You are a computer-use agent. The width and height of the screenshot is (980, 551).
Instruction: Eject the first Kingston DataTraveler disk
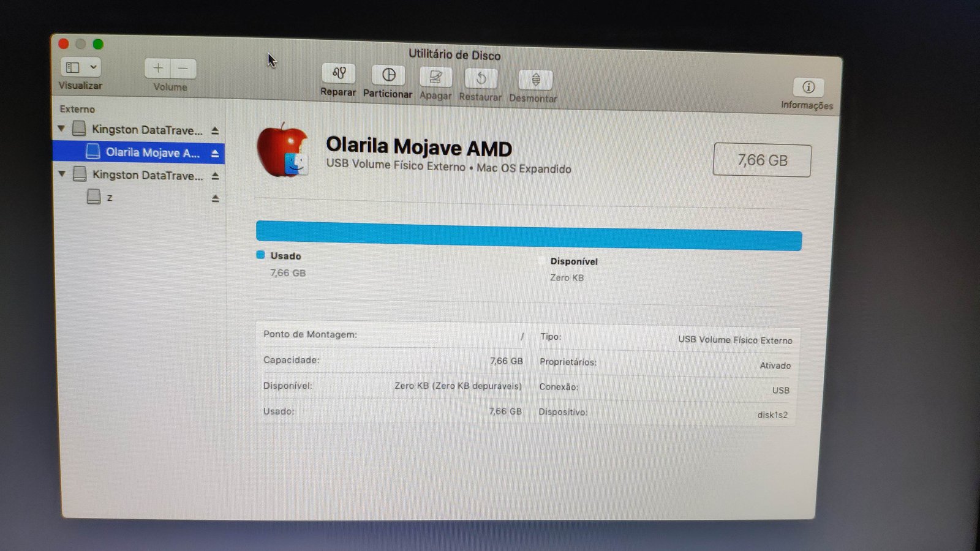click(215, 130)
